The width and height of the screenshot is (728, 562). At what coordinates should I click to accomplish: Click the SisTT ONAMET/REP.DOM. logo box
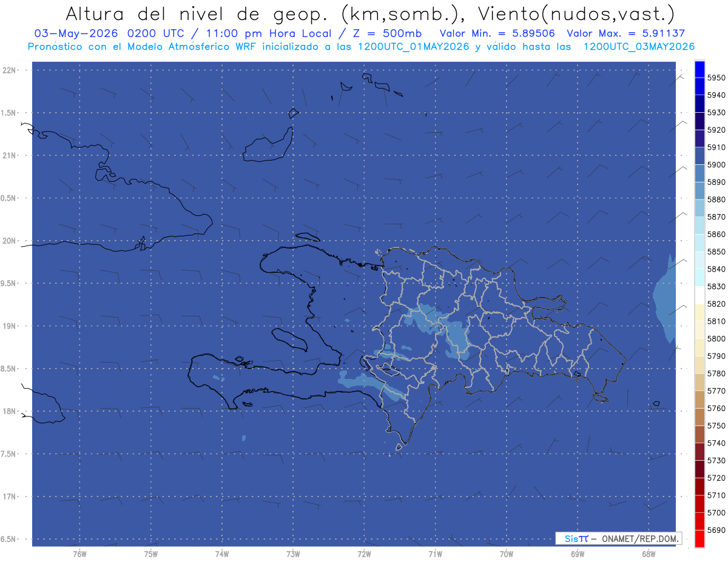click(618, 538)
